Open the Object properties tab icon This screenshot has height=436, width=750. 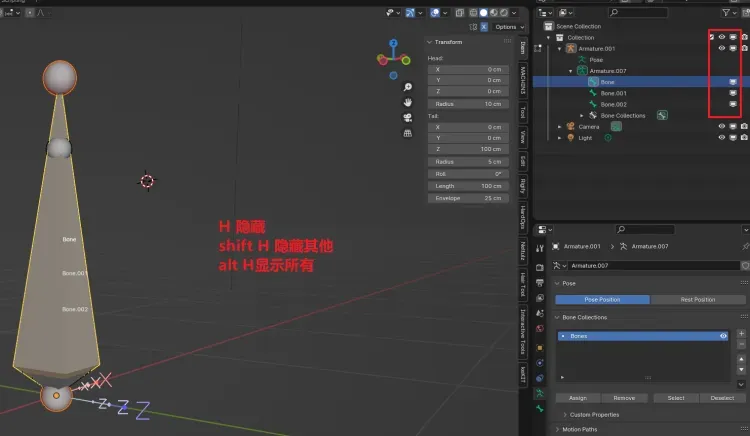point(540,348)
